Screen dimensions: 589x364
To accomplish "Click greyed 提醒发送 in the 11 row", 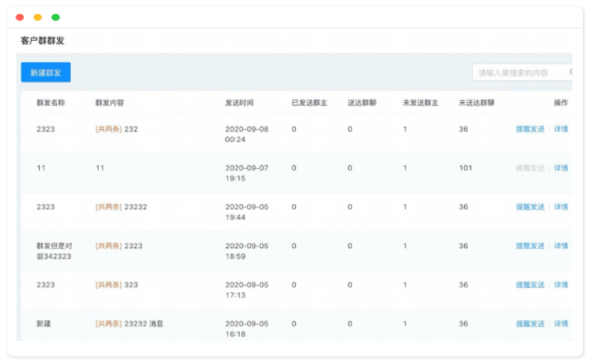I will coord(529,168).
